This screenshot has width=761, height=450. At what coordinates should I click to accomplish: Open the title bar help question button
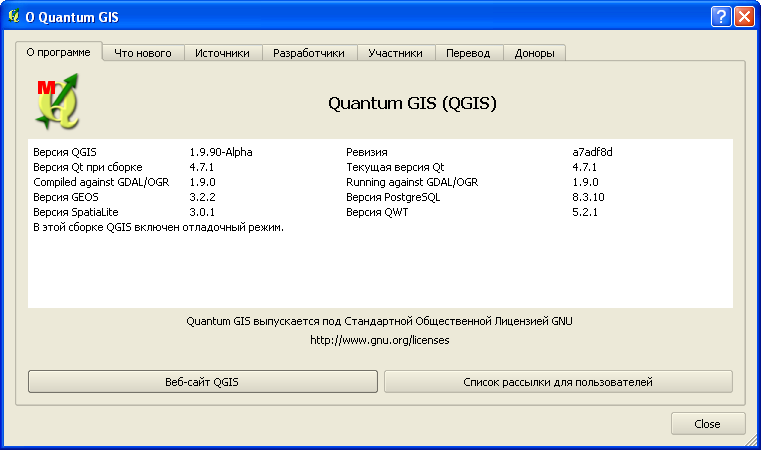pyautogui.click(x=721, y=17)
